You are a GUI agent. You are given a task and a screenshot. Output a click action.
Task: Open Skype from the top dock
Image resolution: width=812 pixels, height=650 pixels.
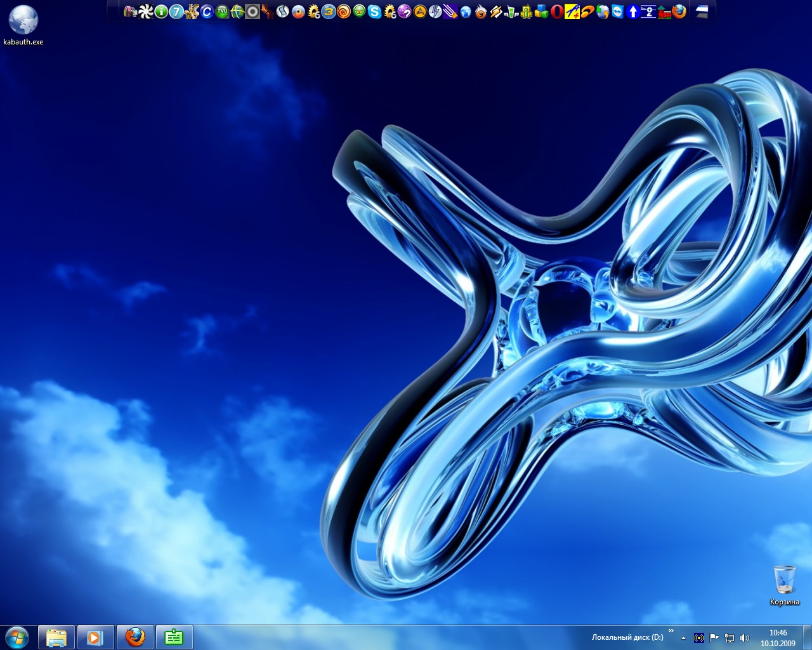point(374,11)
